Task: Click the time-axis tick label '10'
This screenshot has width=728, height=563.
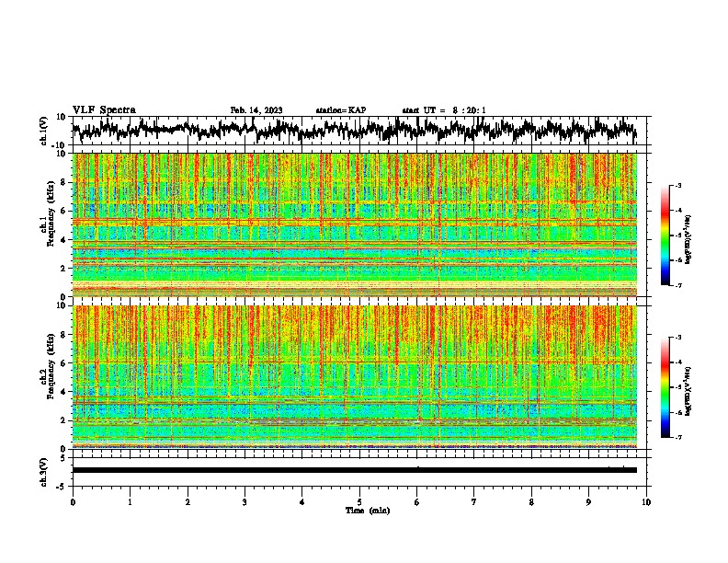Action: pos(646,502)
